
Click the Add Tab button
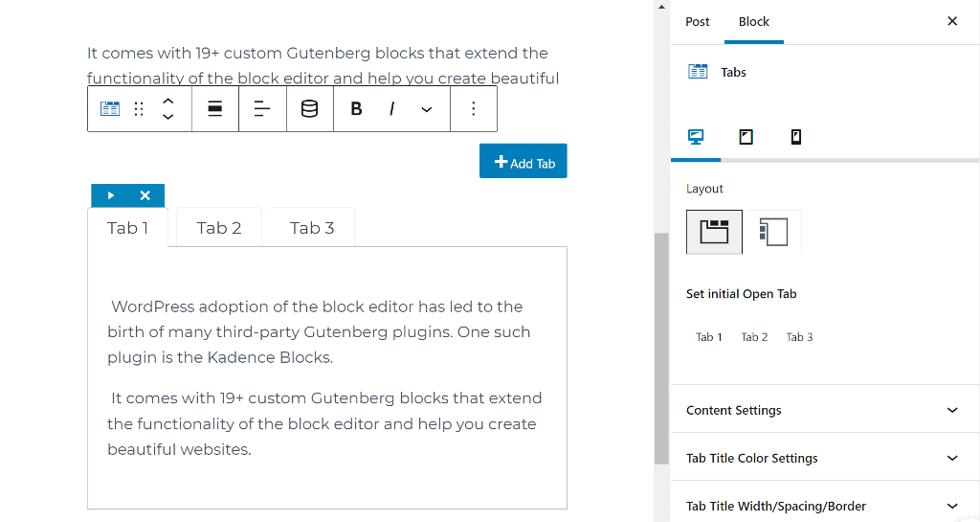(523, 162)
